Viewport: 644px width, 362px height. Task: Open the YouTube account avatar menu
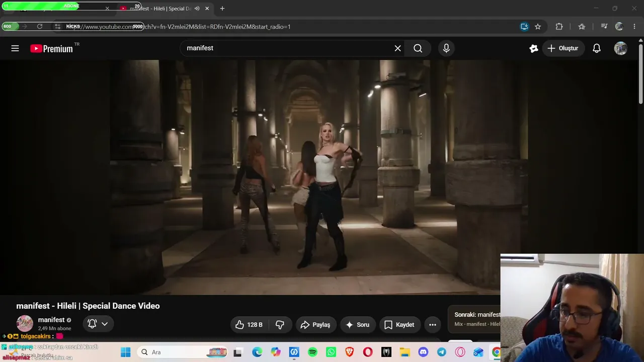pyautogui.click(x=621, y=48)
